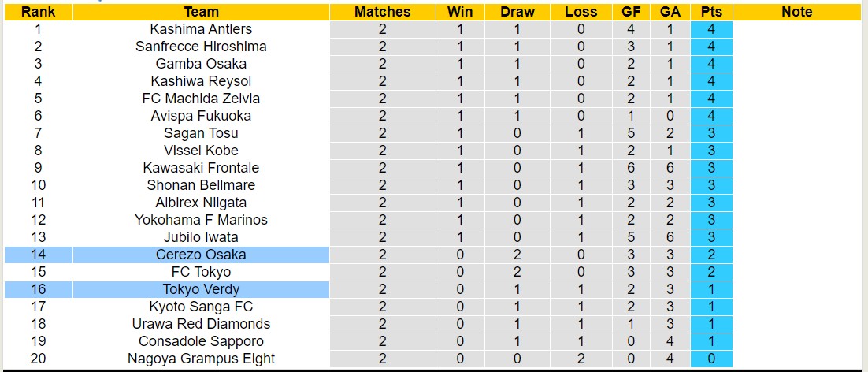
Task: Select the Kawasaki Frontale team name
Action: click(201, 168)
